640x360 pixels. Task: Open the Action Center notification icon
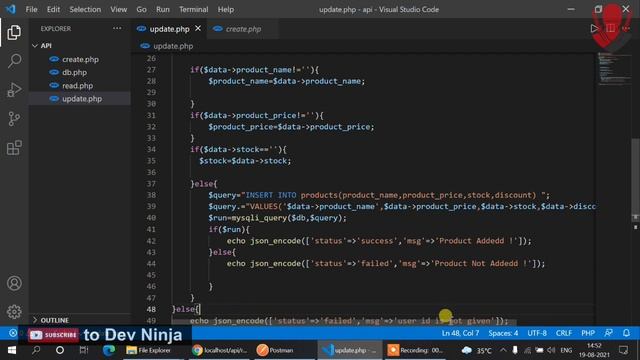[623, 350]
